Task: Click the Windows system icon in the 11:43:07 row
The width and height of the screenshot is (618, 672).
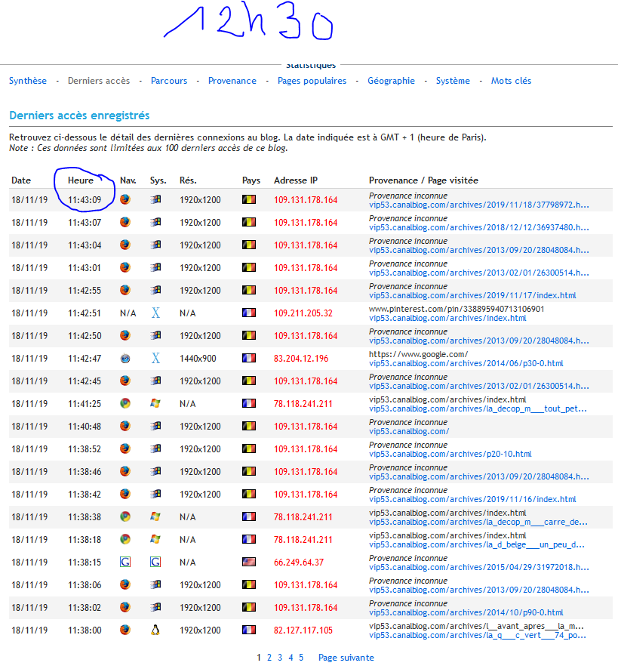Action: click(155, 222)
